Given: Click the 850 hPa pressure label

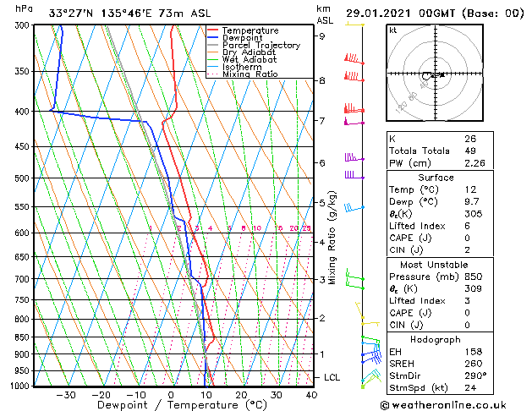Looking at the screenshot, I should [24, 337].
